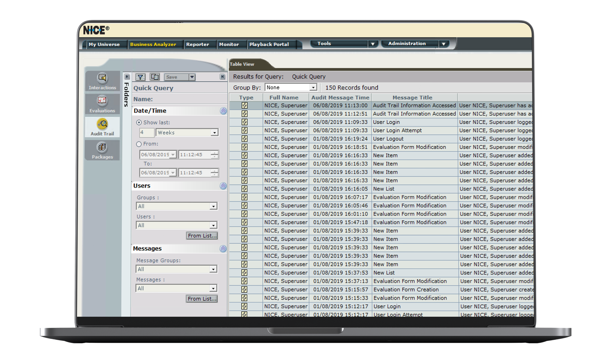Click type icon of 01/08/2019 15:47:18 row
Viewport: 609px width, 364px height.
coord(245,222)
